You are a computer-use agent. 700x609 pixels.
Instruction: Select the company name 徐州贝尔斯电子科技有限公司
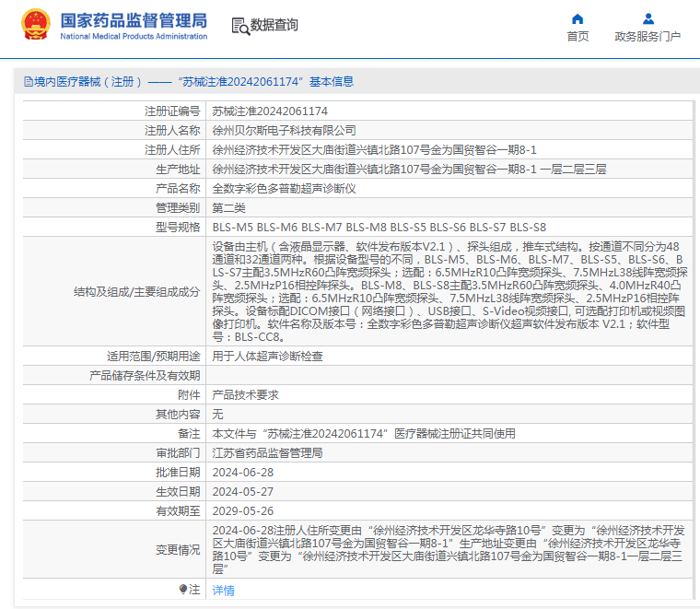pyautogui.click(x=284, y=130)
